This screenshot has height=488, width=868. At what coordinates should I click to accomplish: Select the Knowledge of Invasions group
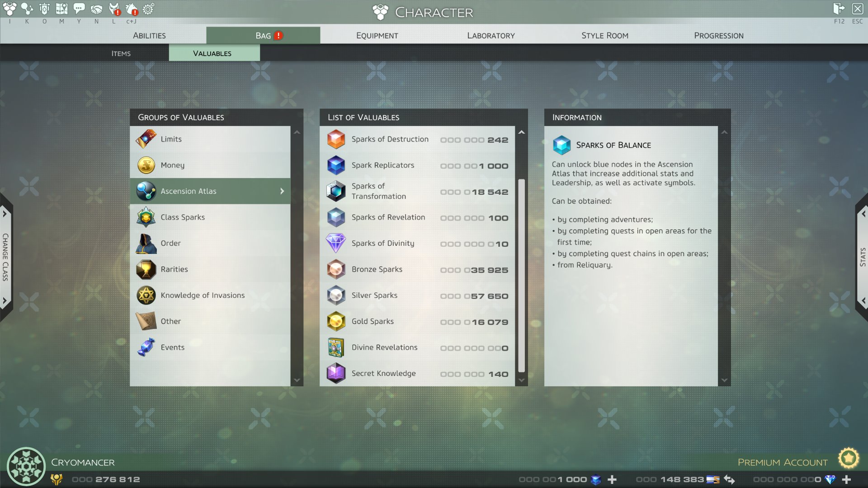click(210, 295)
